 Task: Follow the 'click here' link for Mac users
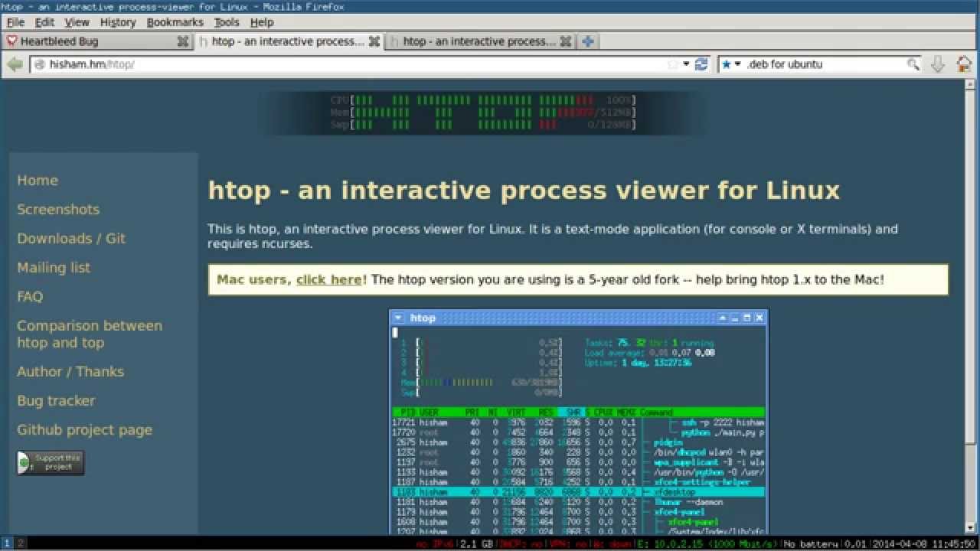329,280
